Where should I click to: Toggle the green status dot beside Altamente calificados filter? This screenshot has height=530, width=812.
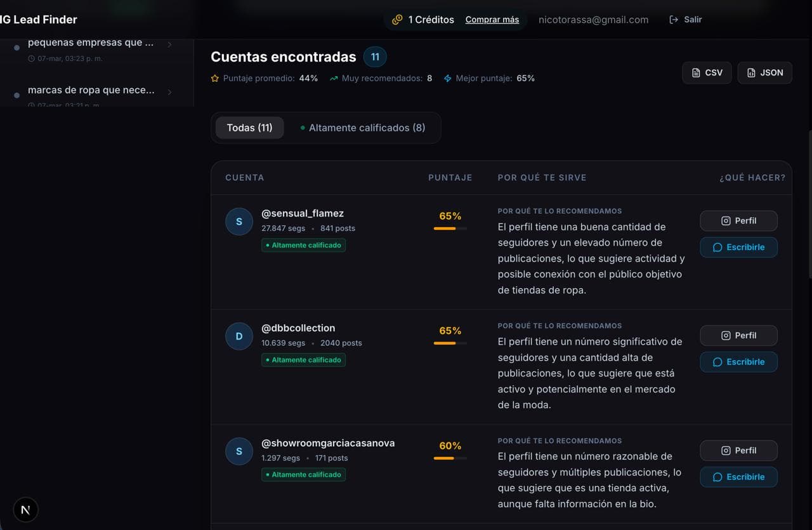click(x=303, y=127)
